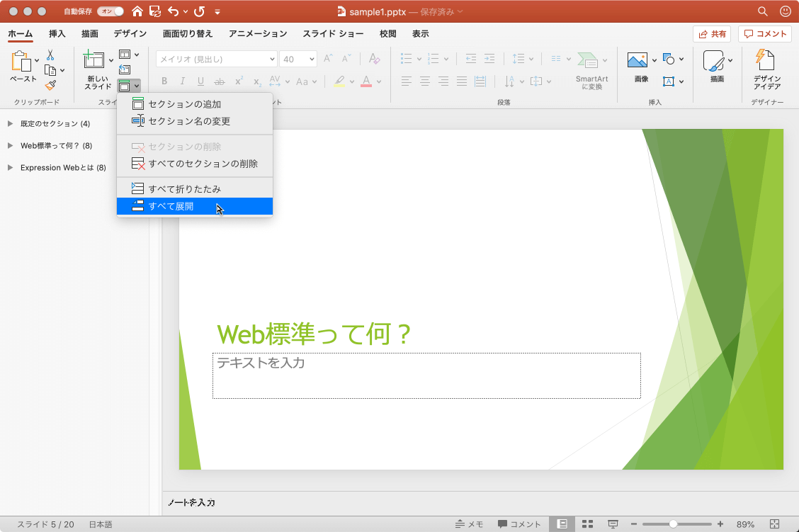
Task: Click the Draw pen icon
Action: 713,61
